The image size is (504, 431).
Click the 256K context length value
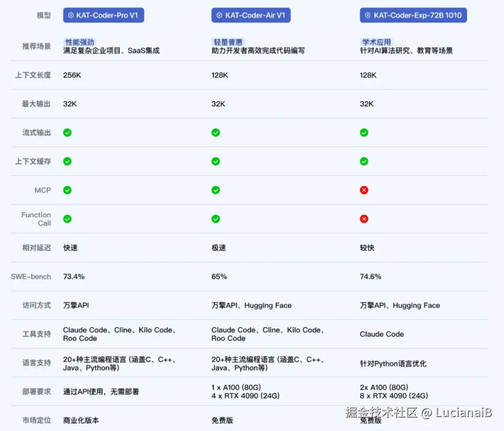pyautogui.click(x=72, y=75)
